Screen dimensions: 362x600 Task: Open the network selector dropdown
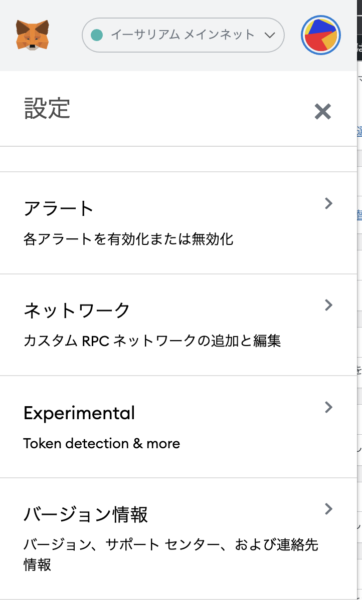coord(183,35)
